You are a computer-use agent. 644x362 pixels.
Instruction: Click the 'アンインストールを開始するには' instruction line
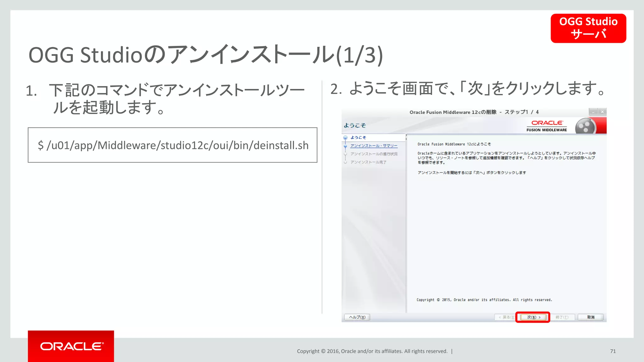(x=472, y=173)
